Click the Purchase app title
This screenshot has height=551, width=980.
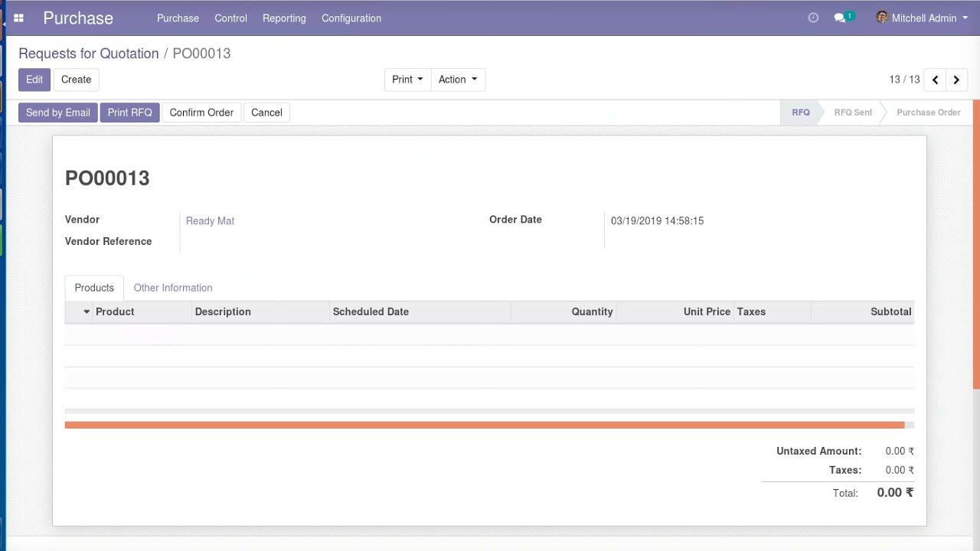click(x=78, y=18)
